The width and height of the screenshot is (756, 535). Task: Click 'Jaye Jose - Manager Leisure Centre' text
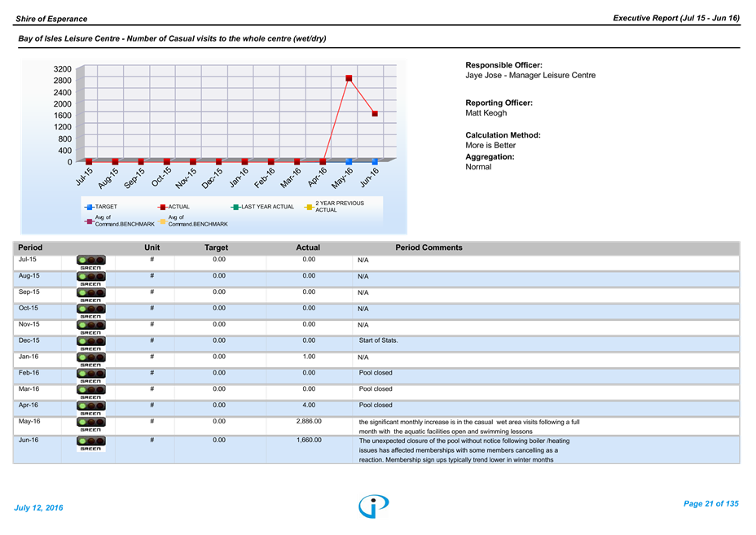[x=530, y=75]
